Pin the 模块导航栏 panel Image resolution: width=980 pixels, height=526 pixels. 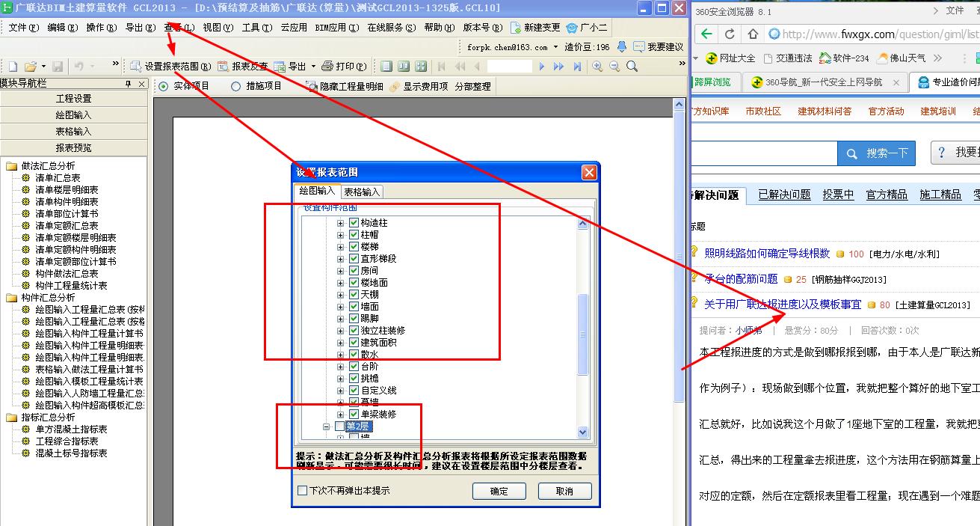129,85
